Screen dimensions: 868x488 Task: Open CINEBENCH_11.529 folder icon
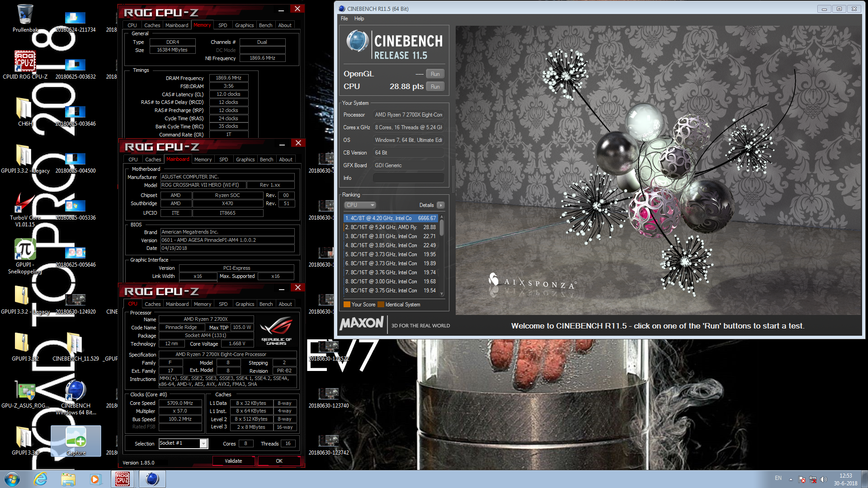(x=75, y=347)
